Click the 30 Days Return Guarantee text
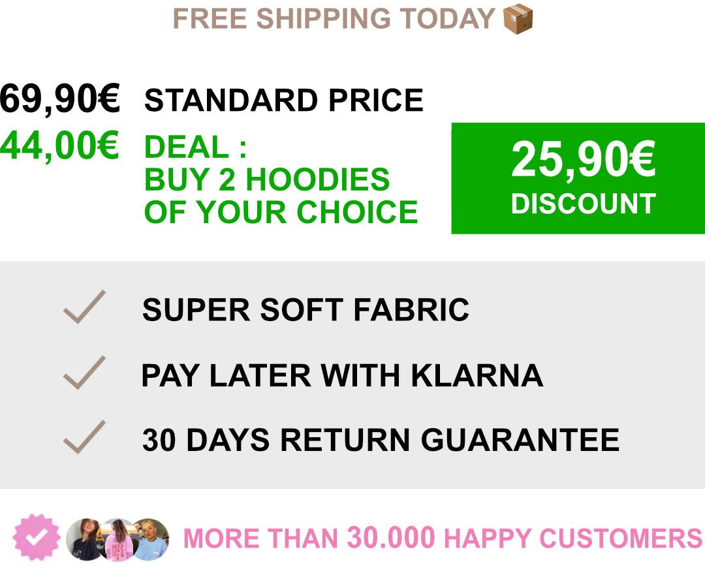The width and height of the screenshot is (705, 588). pos(381,440)
